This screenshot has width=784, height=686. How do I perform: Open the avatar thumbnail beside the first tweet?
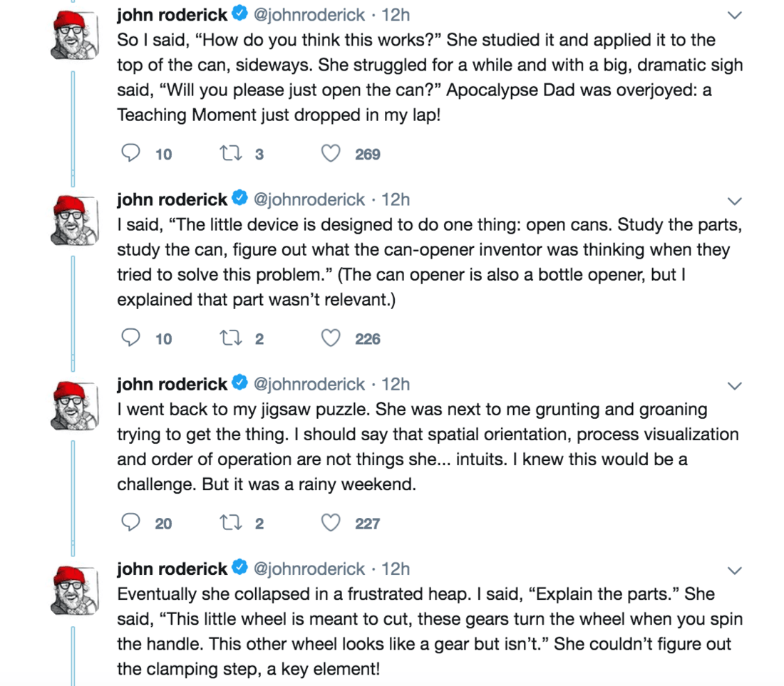click(75, 35)
